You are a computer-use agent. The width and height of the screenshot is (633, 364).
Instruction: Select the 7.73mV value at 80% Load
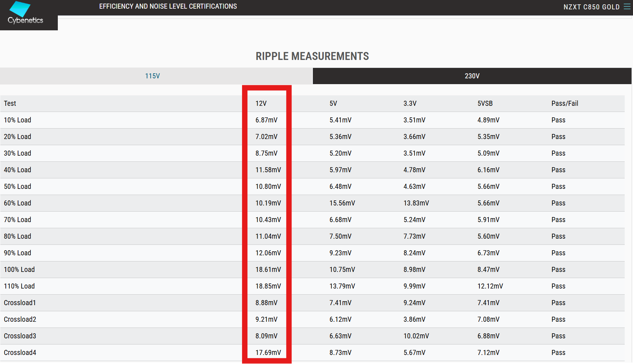pyautogui.click(x=414, y=237)
